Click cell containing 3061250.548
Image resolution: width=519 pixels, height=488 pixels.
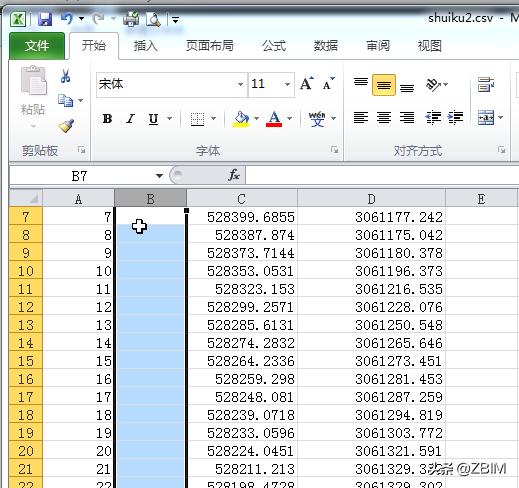point(371,325)
